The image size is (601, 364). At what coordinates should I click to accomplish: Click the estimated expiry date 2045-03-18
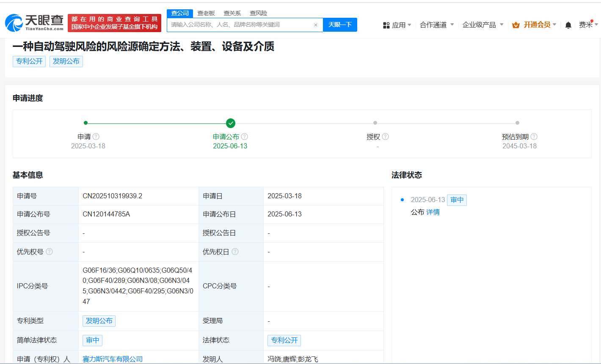click(x=520, y=146)
